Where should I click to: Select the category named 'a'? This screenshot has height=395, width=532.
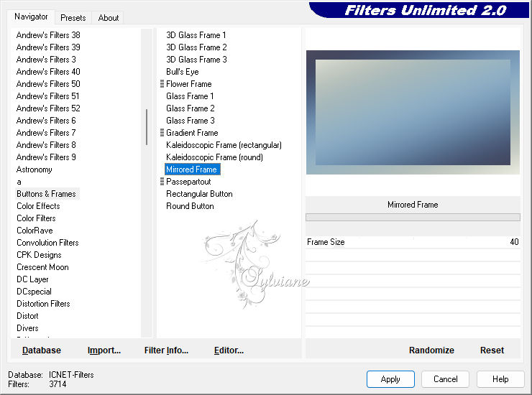pyautogui.click(x=19, y=182)
